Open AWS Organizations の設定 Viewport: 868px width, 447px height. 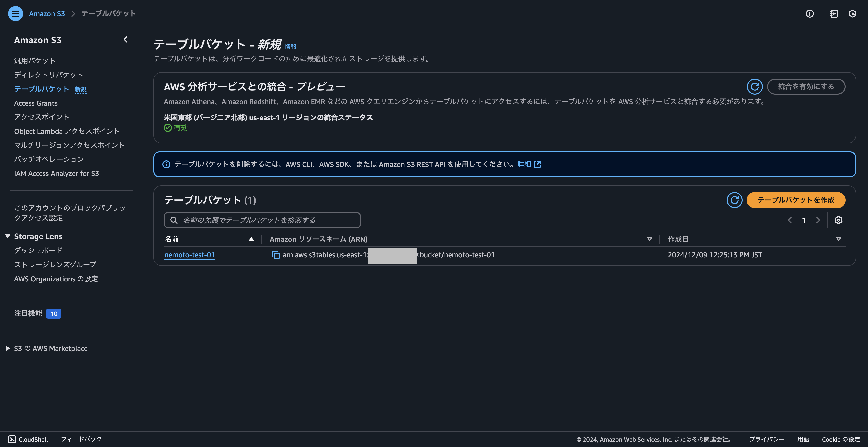[56, 279]
